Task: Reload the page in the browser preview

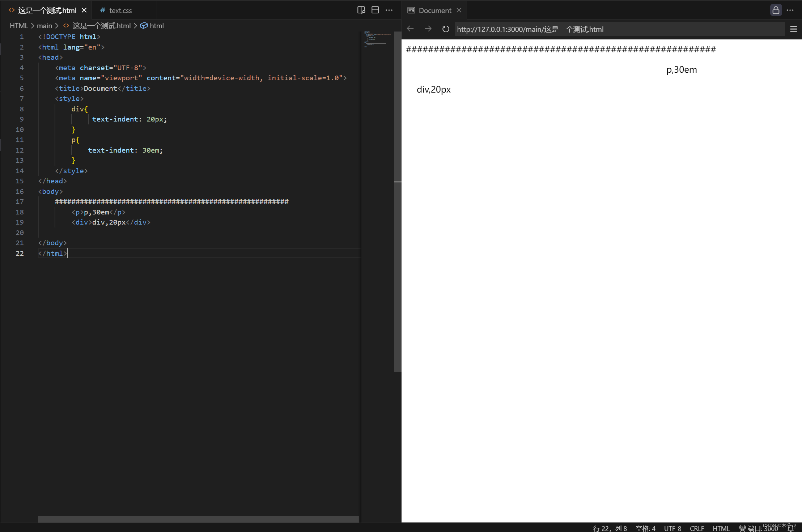Action: [445, 29]
